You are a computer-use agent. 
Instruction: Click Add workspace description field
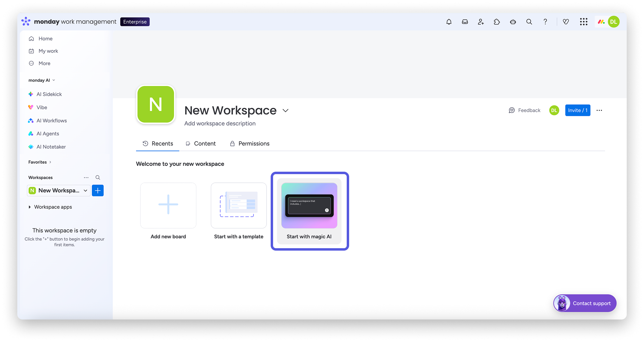[220, 124]
